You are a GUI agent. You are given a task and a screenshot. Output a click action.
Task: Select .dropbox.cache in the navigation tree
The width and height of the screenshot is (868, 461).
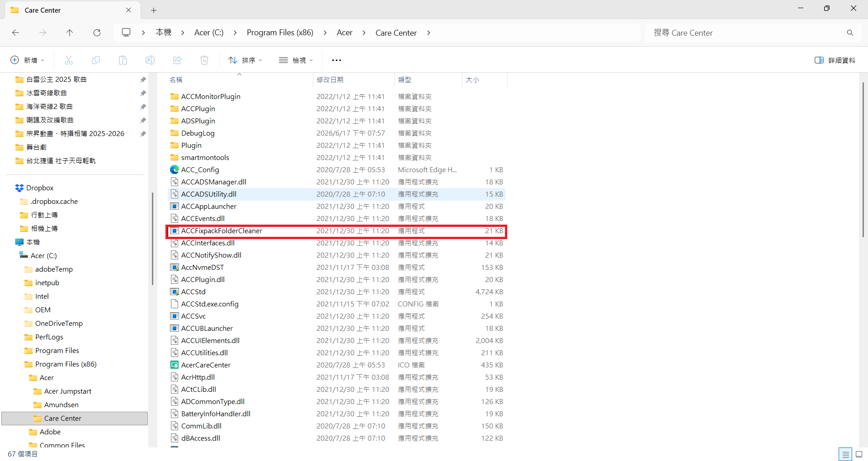click(54, 202)
